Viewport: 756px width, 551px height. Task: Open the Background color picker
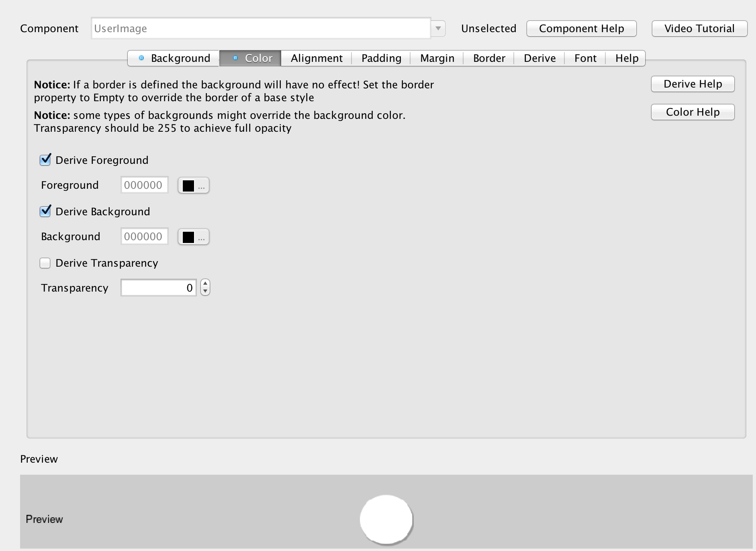point(202,237)
